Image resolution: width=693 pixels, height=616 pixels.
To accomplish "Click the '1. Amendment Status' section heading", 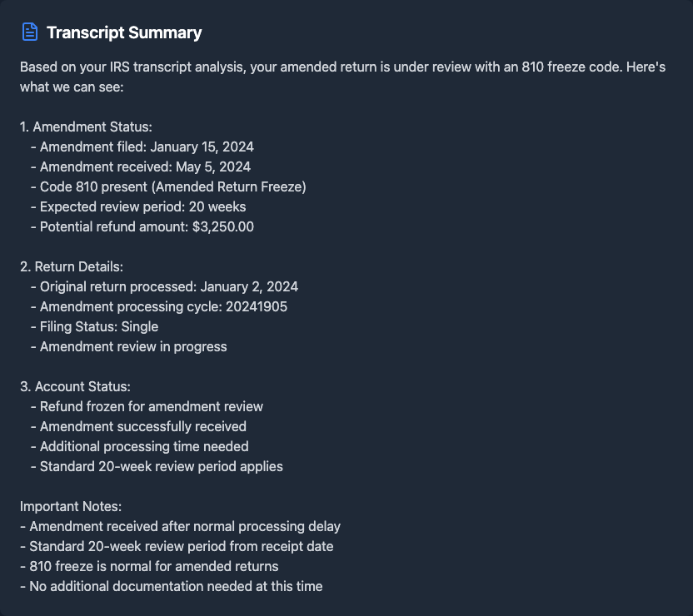I will 86,127.
